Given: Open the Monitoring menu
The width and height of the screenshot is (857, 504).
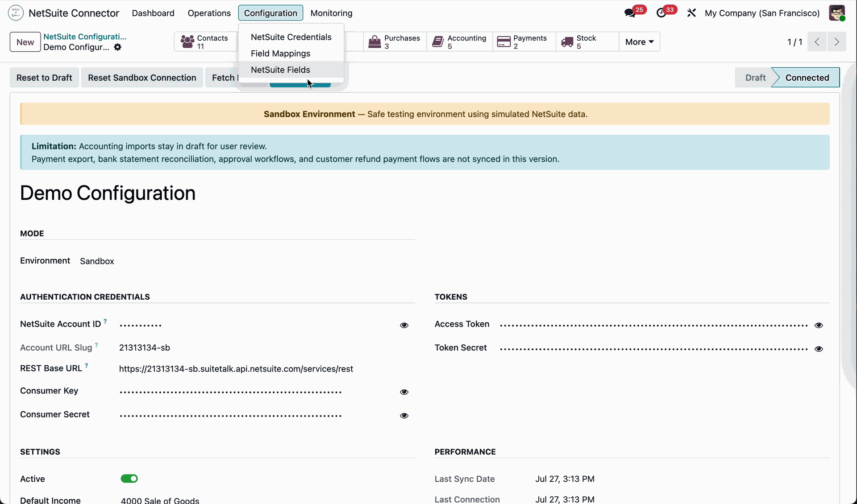Looking at the screenshot, I should pos(331,13).
